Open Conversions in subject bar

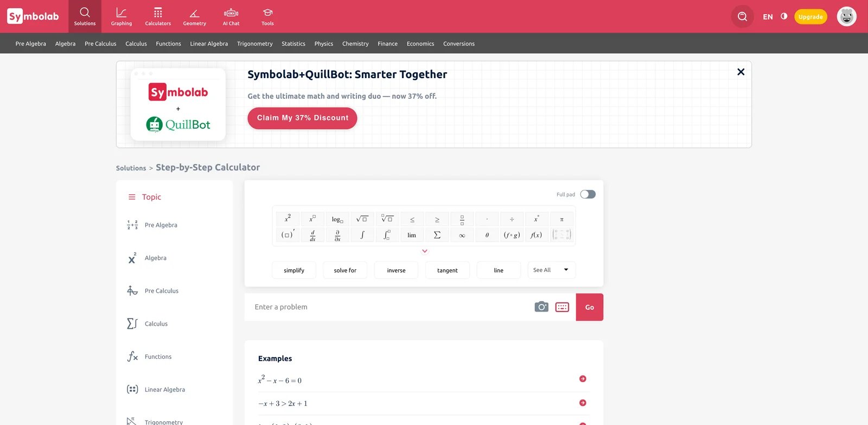click(x=459, y=43)
